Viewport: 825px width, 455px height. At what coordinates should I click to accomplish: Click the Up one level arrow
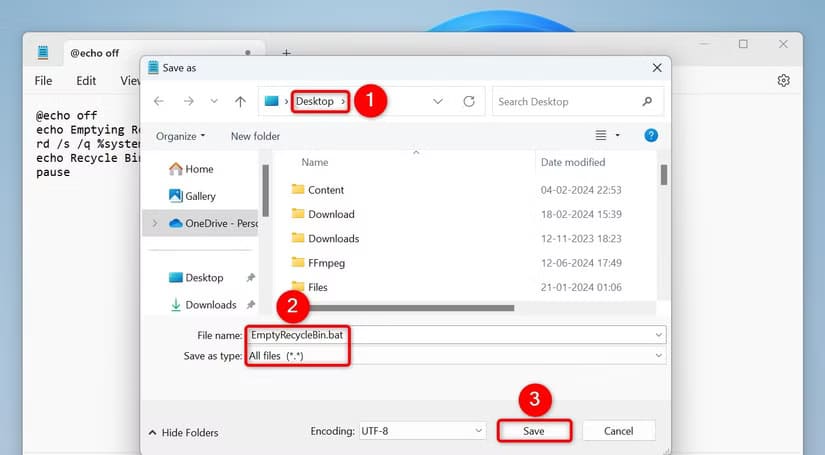click(240, 101)
